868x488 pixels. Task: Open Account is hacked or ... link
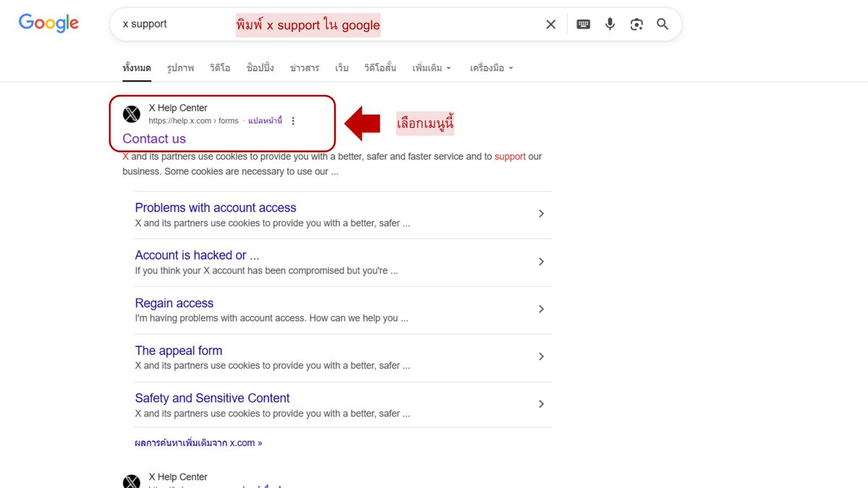(197, 255)
